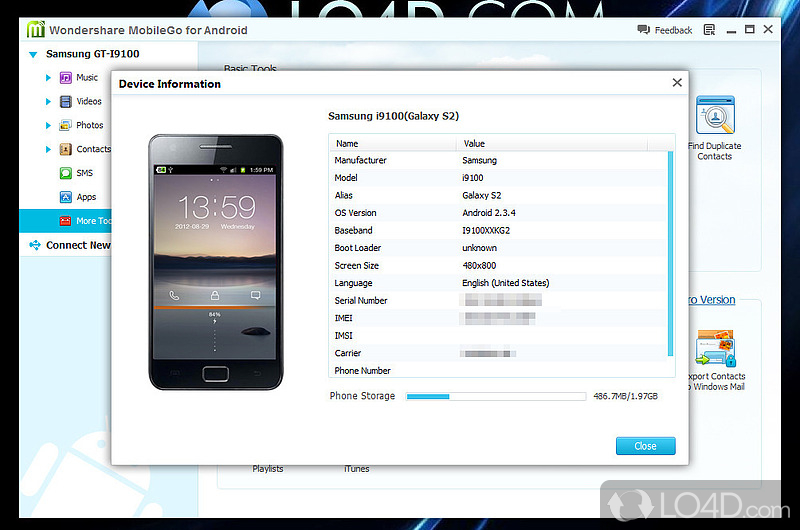Open SMS via its green icon

65,173
